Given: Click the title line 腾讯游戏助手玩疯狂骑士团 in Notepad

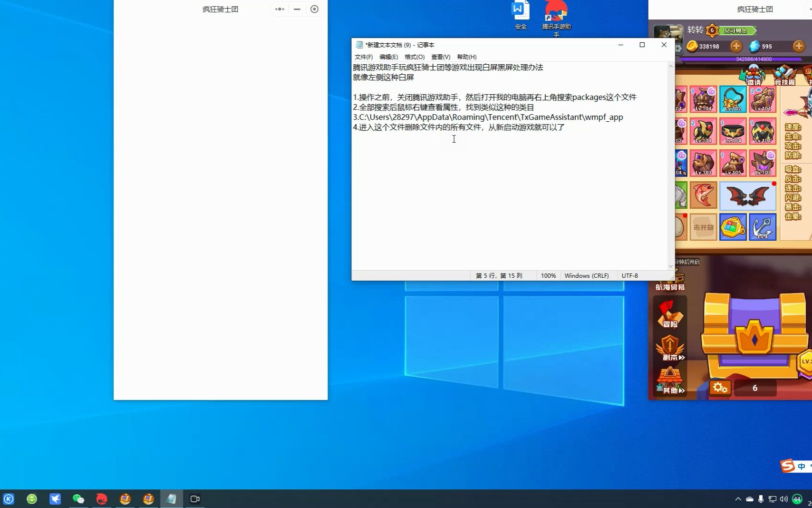Looking at the screenshot, I should pyautogui.click(x=448, y=67).
